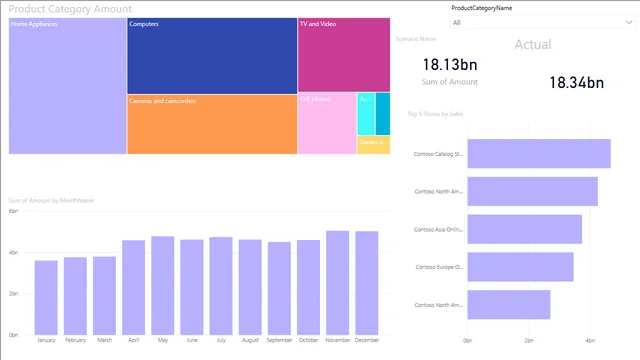
Task: Click the Contoso Asia Online store bar
Action: pos(525,229)
